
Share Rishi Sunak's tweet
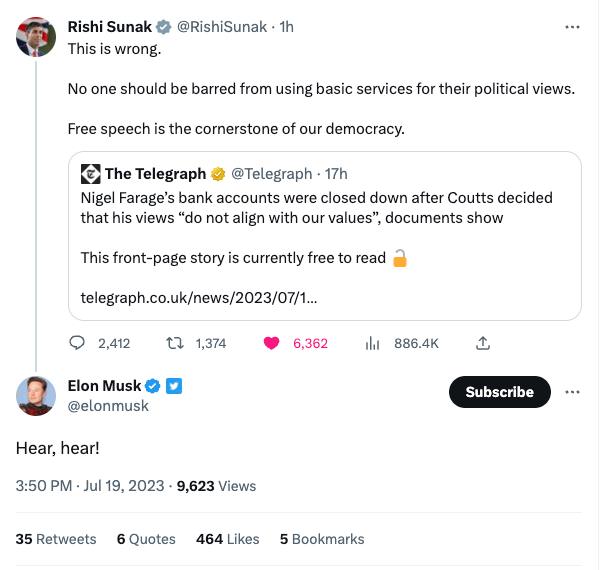tap(482, 343)
